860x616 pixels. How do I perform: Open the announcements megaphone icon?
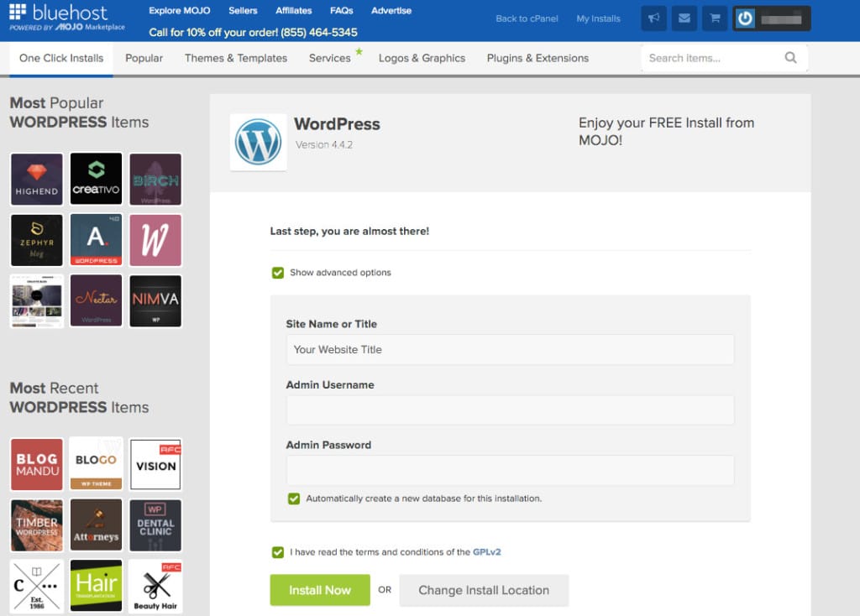point(653,18)
